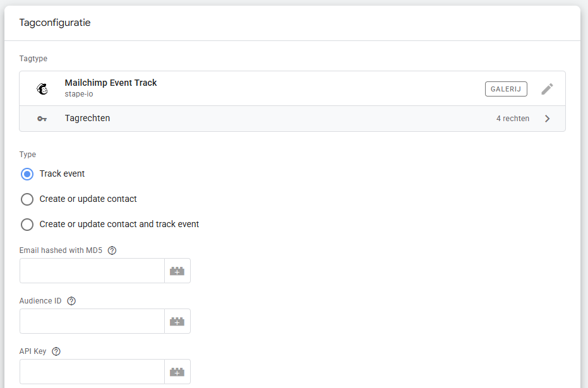The height and width of the screenshot is (388, 588).
Task: Open variable picker for API Key field
Action: pyautogui.click(x=177, y=372)
